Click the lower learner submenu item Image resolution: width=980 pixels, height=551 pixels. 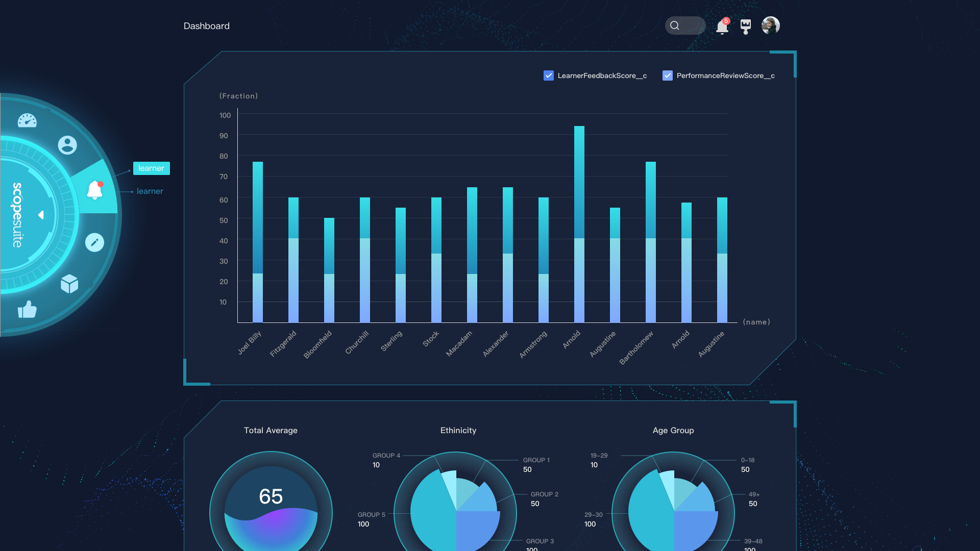(x=150, y=191)
